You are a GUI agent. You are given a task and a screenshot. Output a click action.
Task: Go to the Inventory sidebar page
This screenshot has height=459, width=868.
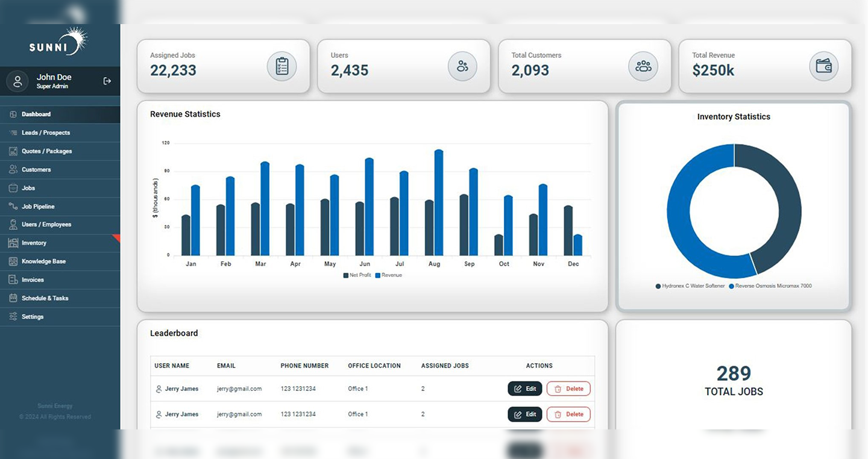click(34, 243)
